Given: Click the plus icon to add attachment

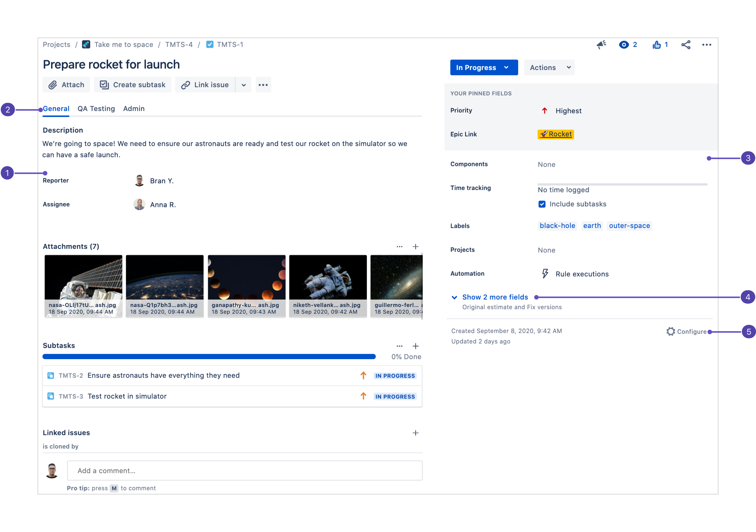Looking at the screenshot, I should point(415,246).
